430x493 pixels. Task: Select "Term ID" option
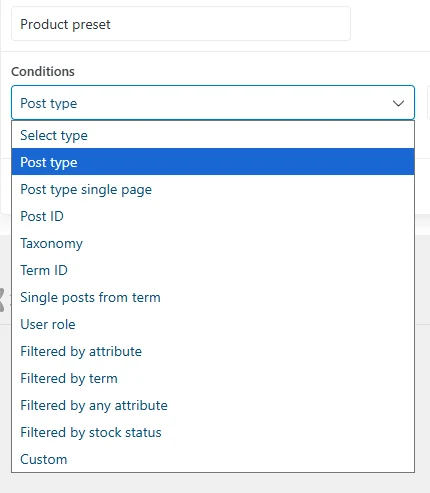tap(213, 270)
